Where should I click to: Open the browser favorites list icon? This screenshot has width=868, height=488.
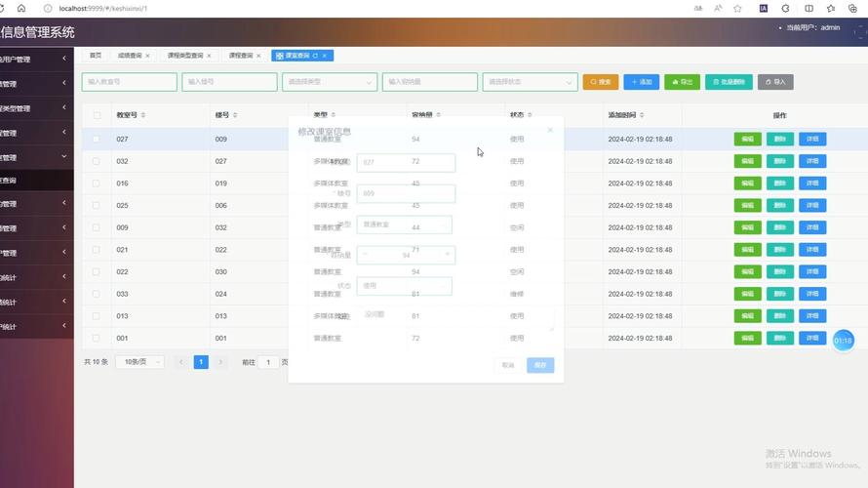tap(831, 9)
